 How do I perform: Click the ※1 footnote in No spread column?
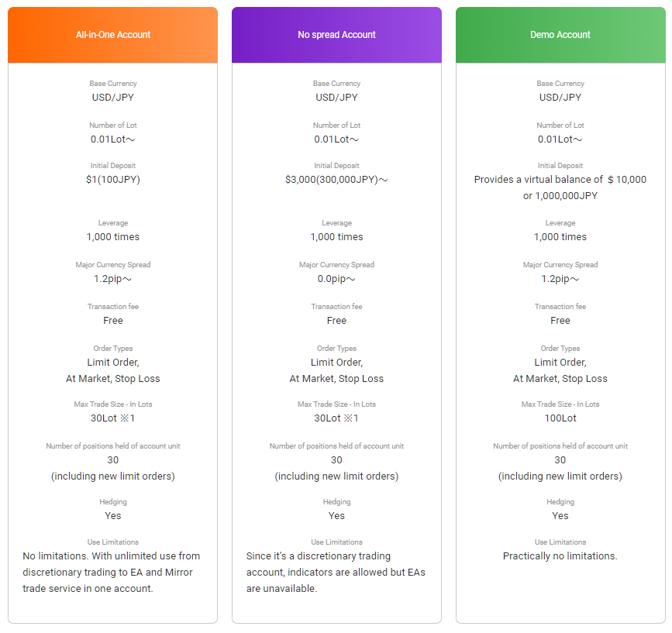[x=351, y=418]
